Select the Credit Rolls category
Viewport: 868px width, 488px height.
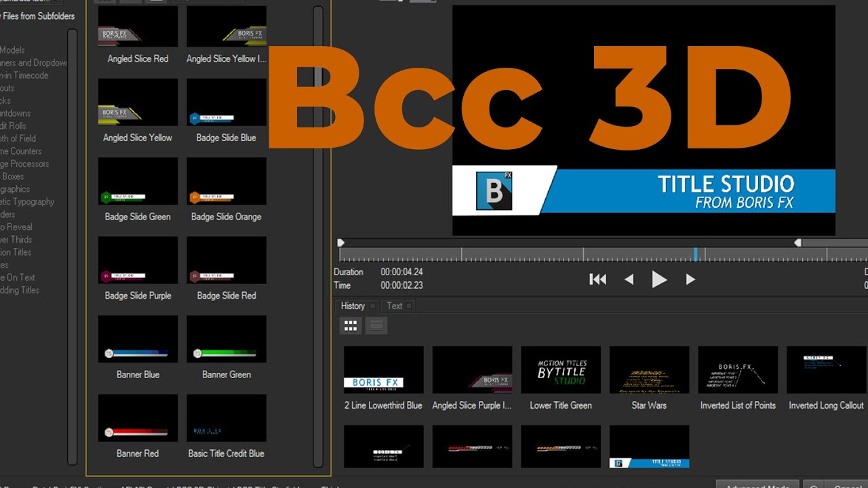[13, 126]
